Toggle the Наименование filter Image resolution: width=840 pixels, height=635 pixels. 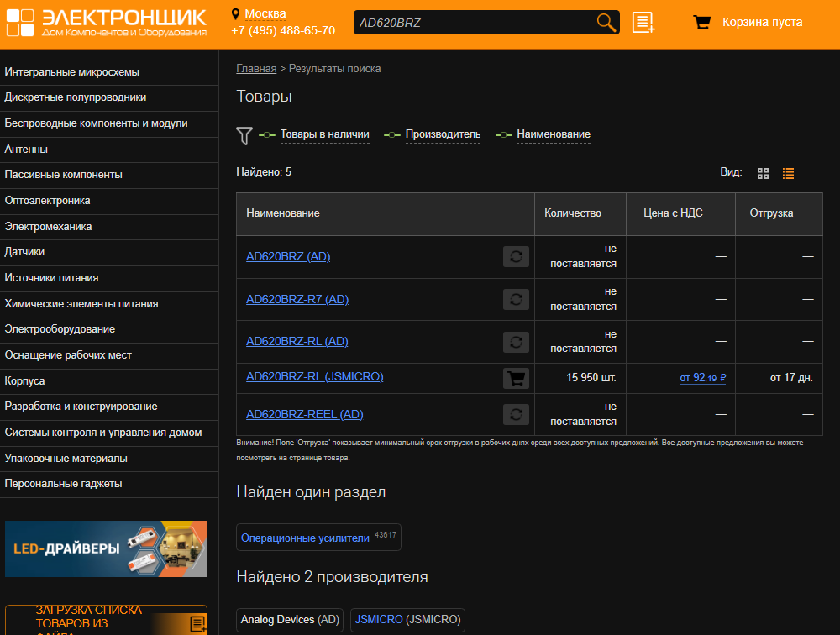coord(554,134)
